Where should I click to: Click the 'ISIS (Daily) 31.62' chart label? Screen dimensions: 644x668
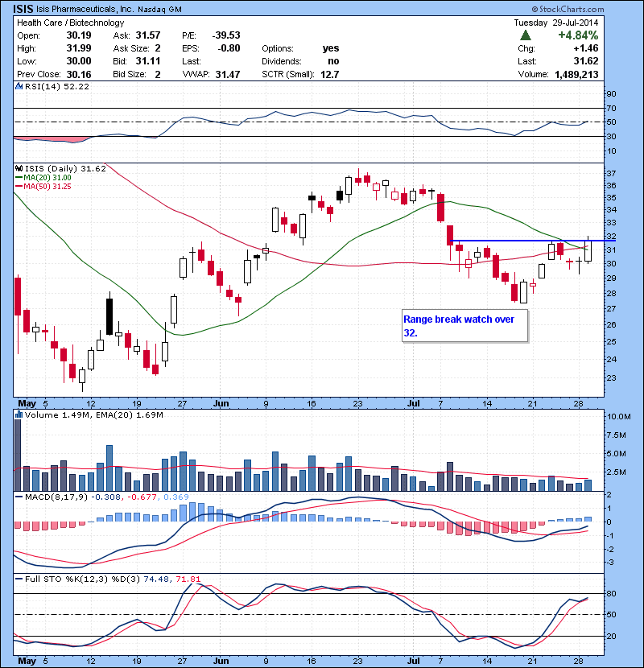click(x=65, y=169)
